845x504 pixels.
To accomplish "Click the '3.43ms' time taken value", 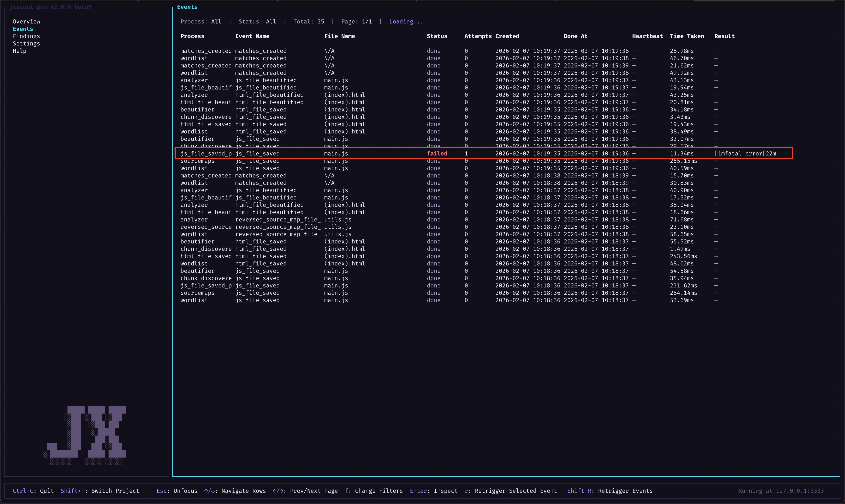I will click(680, 117).
